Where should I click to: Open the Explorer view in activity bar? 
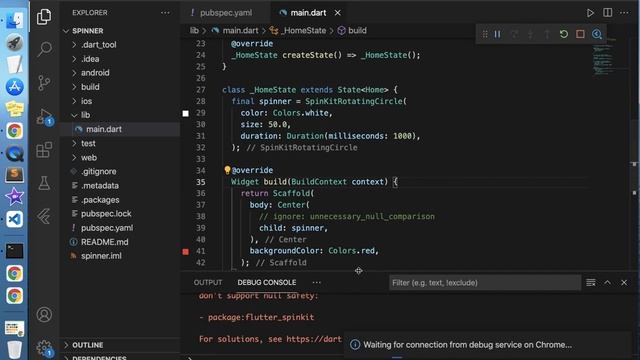[44, 17]
